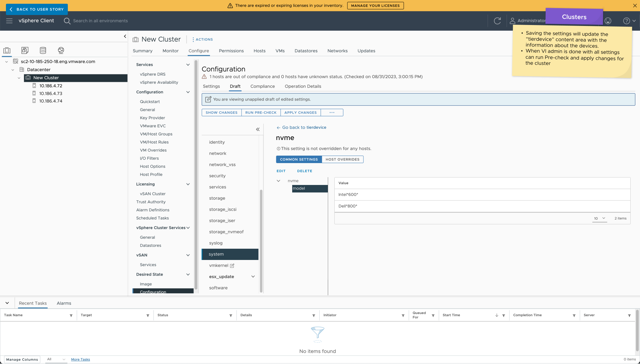Click the Search in all environments field

(x=100, y=21)
